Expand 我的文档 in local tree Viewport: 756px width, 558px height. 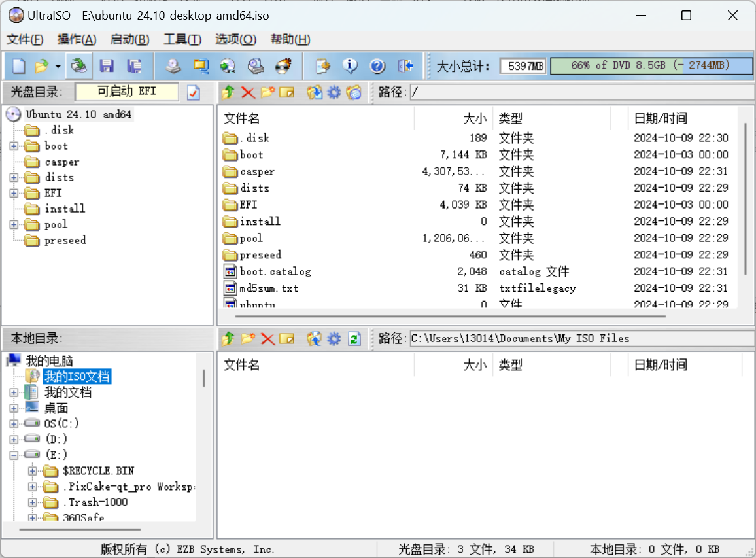[14, 392]
